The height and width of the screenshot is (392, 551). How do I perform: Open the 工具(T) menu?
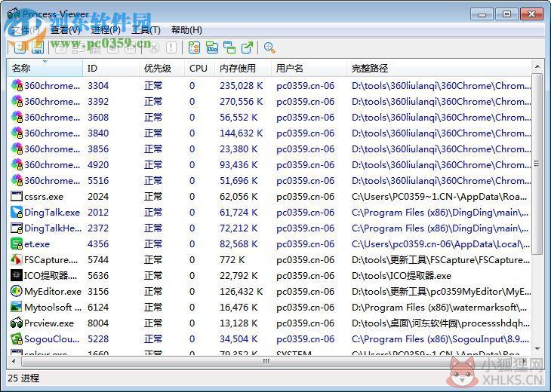click(x=146, y=30)
